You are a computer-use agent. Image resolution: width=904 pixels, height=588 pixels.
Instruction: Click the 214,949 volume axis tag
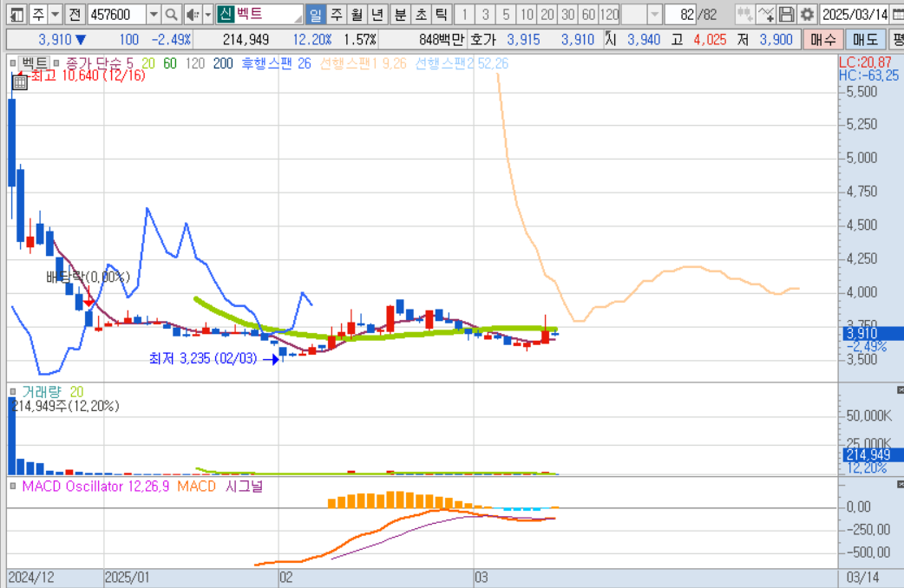(872, 454)
